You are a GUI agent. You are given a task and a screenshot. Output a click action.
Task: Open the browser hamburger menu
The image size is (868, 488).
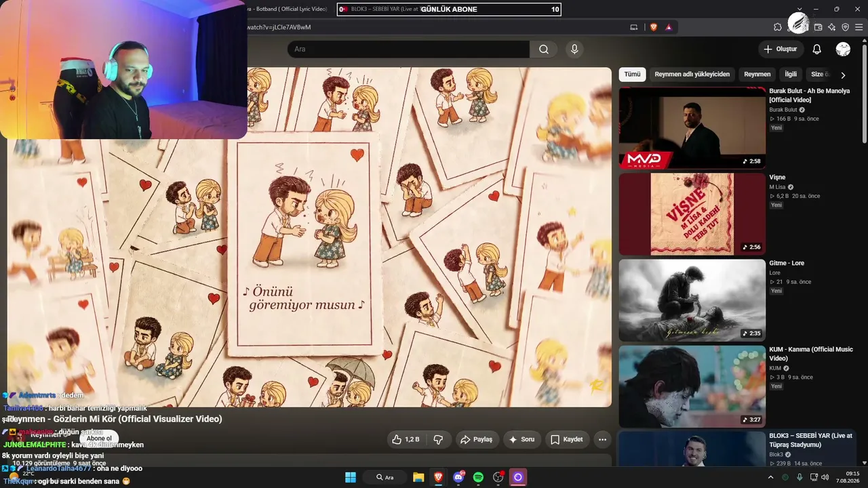[x=859, y=27]
